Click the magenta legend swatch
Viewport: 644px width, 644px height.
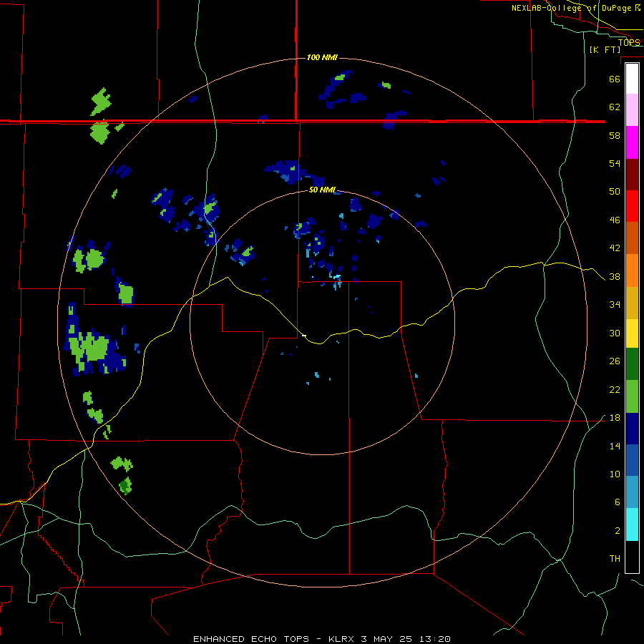[x=632, y=142]
